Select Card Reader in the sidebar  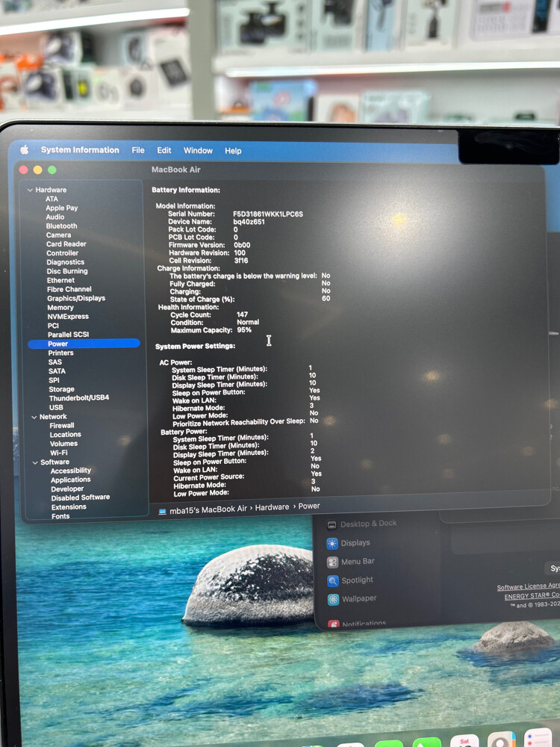click(x=66, y=244)
